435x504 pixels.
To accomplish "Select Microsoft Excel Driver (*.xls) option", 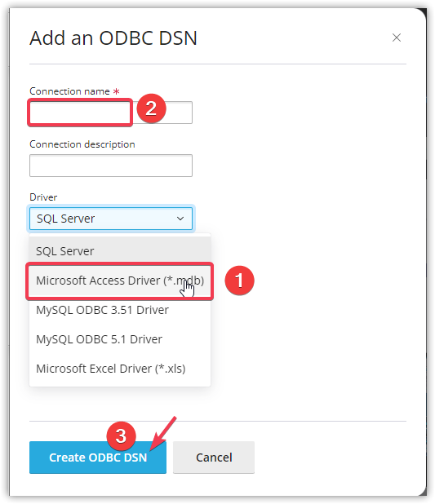I will [x=120, y=369].
